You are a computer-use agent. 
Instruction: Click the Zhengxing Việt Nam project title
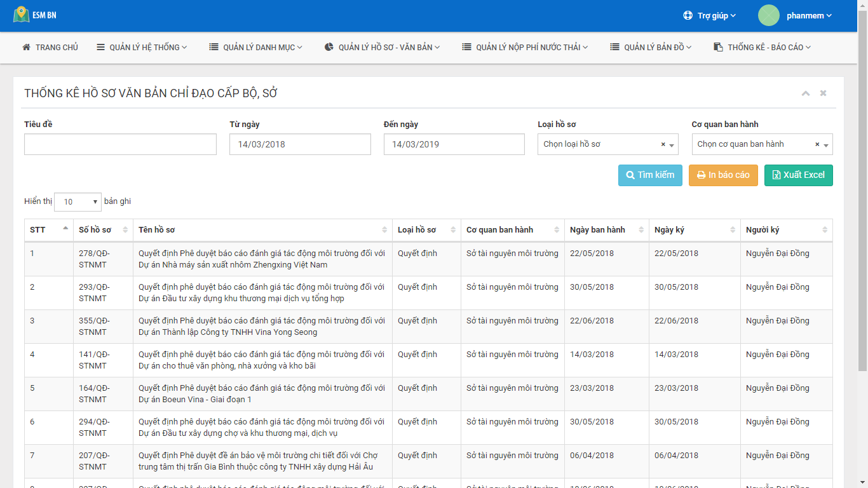pos(262,259)
